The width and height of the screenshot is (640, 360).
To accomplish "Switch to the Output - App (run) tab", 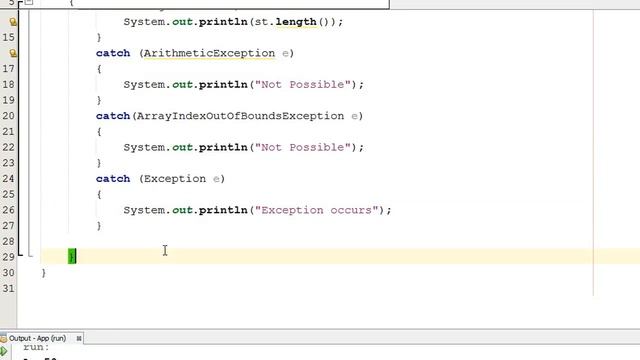I will [37, 338].
